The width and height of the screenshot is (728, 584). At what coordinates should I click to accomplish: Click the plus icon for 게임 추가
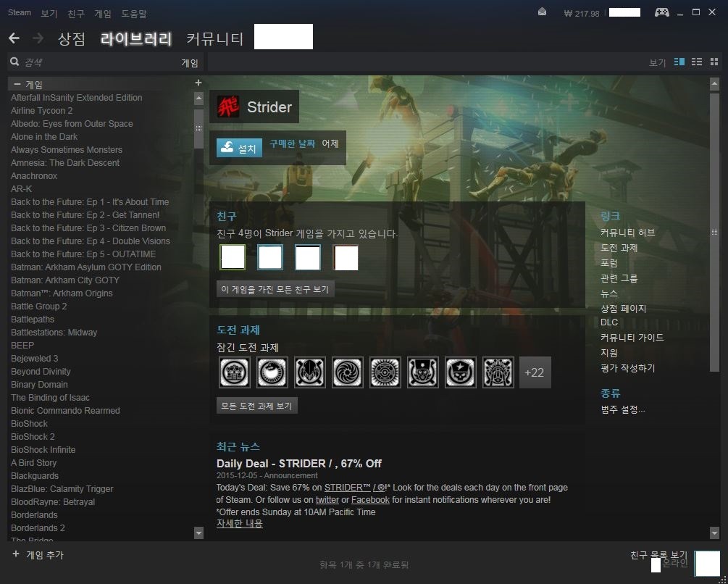16,554
